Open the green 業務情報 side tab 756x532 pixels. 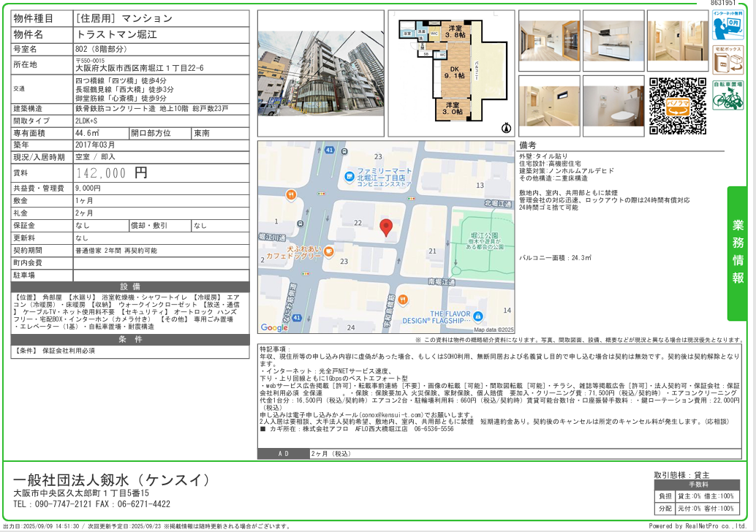coord(737,253)
